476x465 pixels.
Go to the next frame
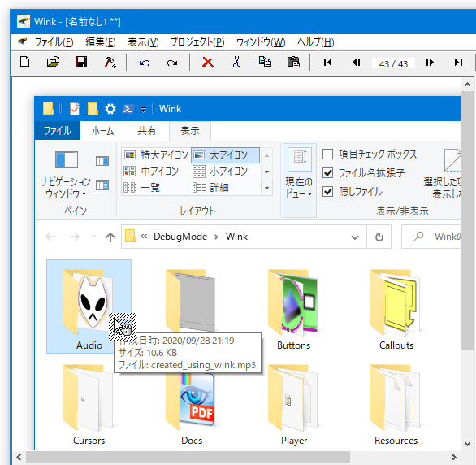[430, 63]
